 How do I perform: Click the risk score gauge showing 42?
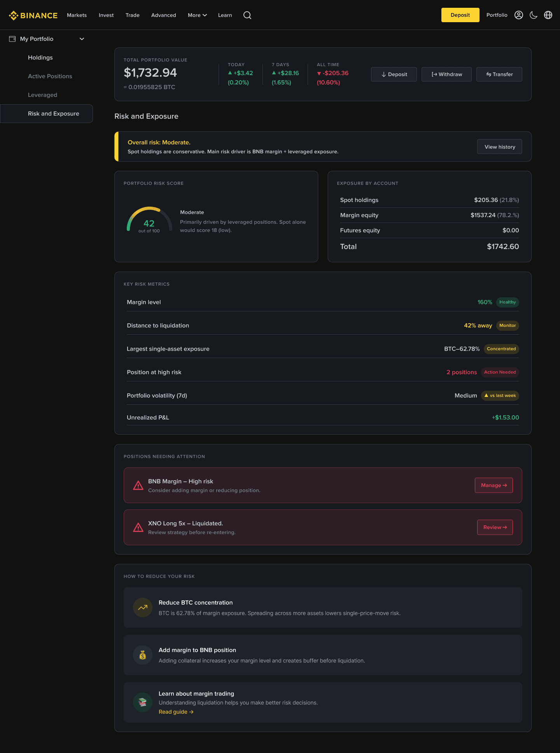click(x=149, y=220)
